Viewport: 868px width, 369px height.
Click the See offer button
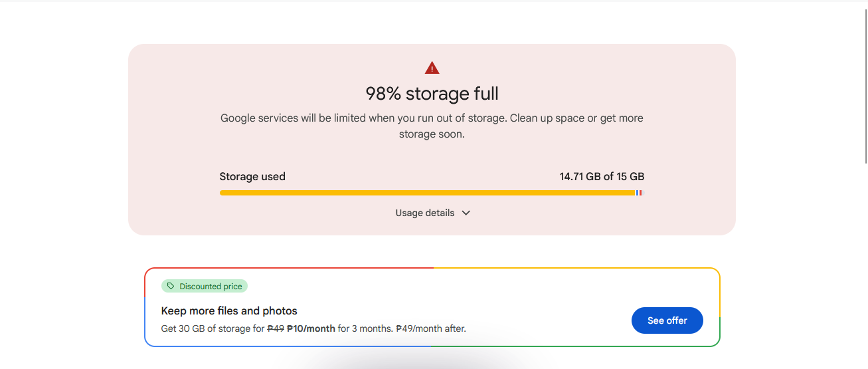(667, 320)
